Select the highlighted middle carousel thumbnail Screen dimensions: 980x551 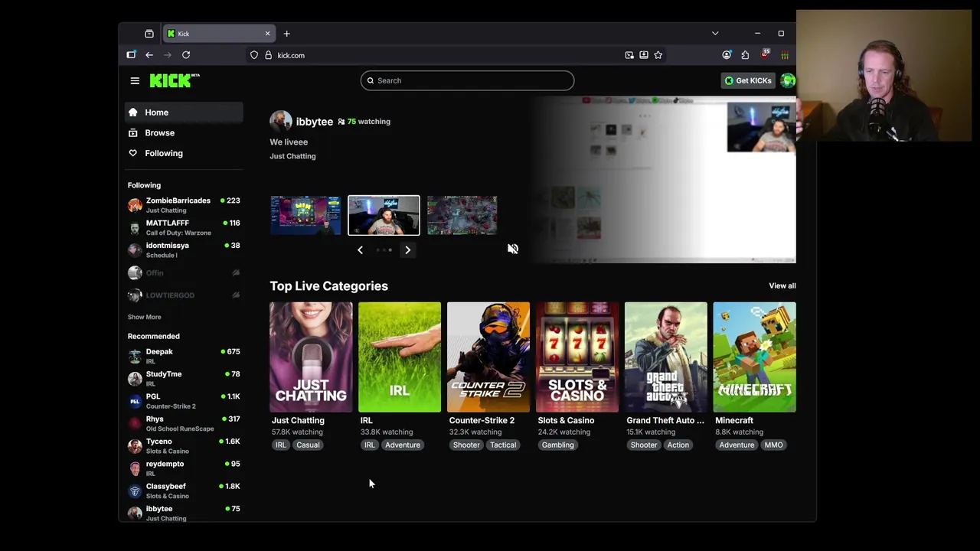pos(384,215)
